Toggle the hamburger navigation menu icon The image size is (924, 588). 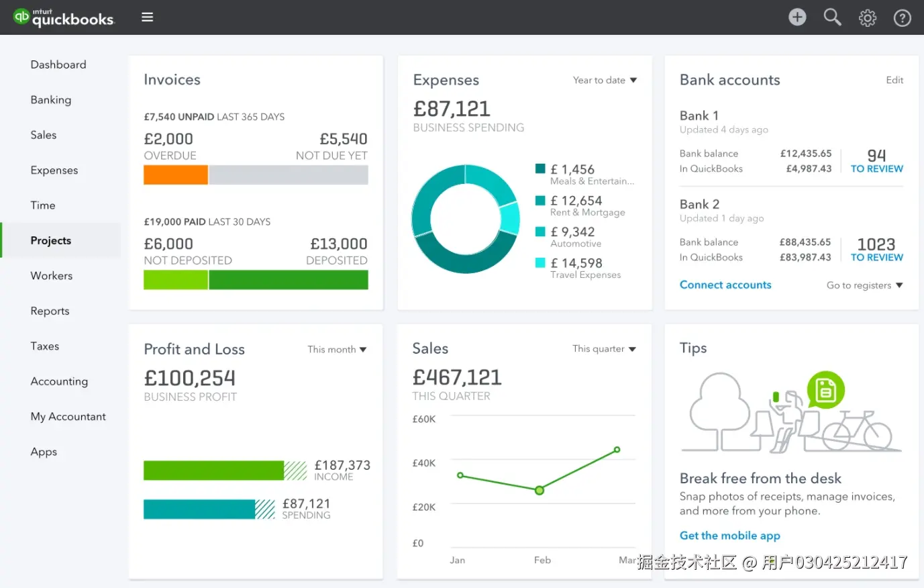pos(147,17)
